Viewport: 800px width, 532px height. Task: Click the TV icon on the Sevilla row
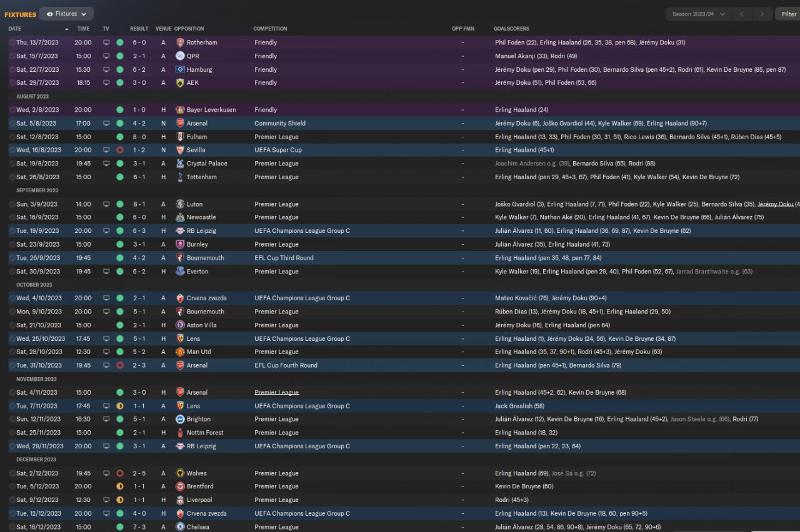106,150
